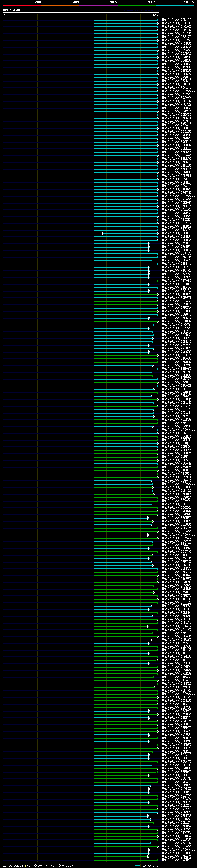Click label UniRef100_B6JBB2
The image size is (197, 868).
(x=177, y=321)
